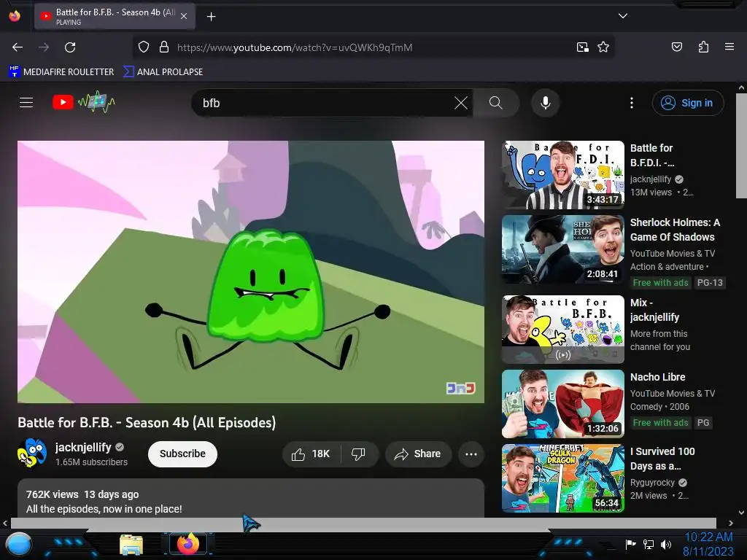Click the Firefox logo at top-left
This screenshot has height=560, width=747.
tap(15, 16)
